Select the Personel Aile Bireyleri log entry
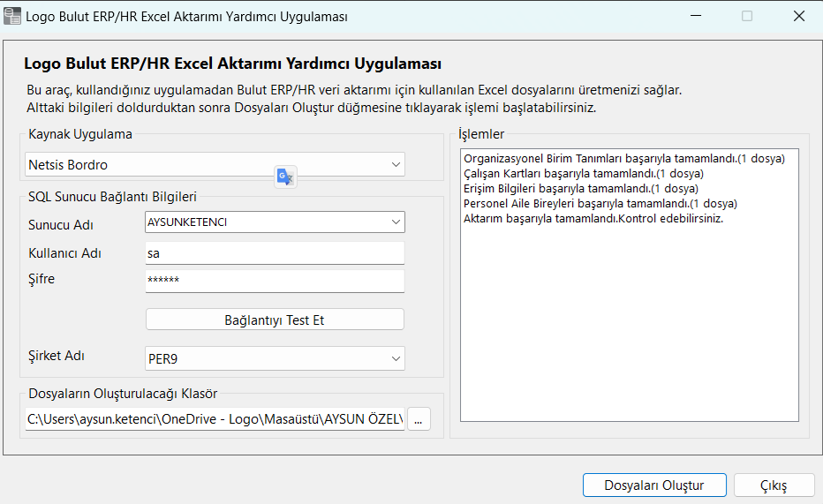 tap(600, 204)
